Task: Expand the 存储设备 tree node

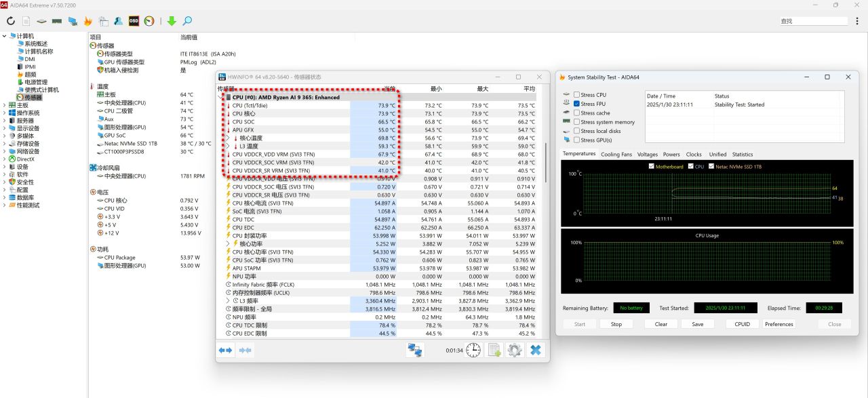Action: click(5, 144)
